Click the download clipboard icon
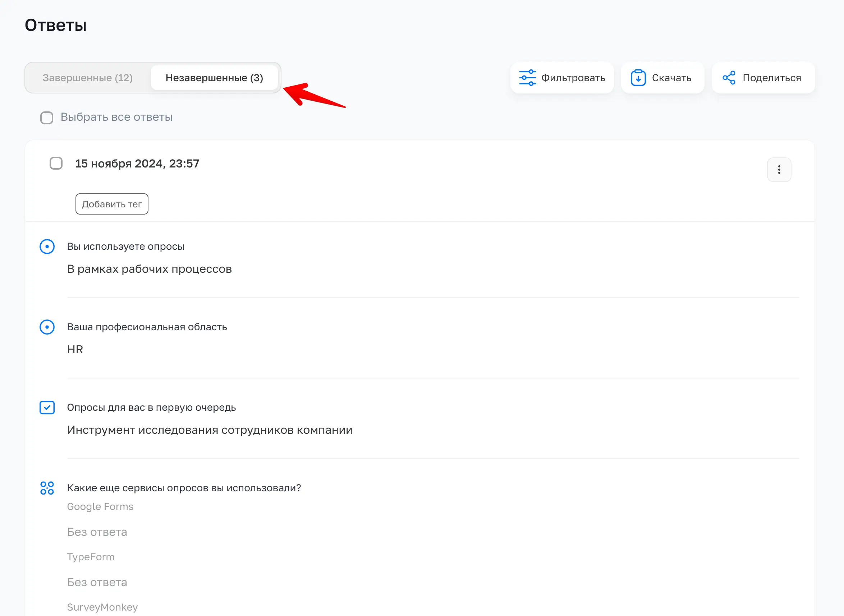Viewport: 844px width, 616px height. [x=638, y=78]
